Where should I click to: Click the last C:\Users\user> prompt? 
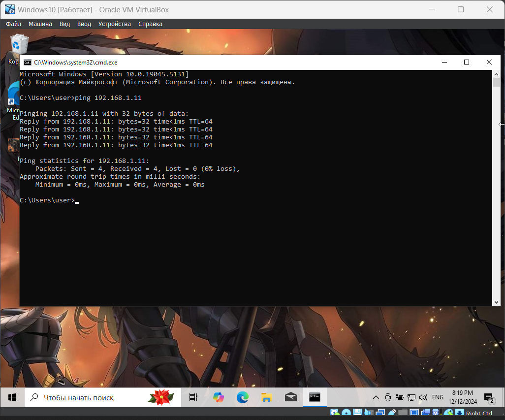point(47,200)
